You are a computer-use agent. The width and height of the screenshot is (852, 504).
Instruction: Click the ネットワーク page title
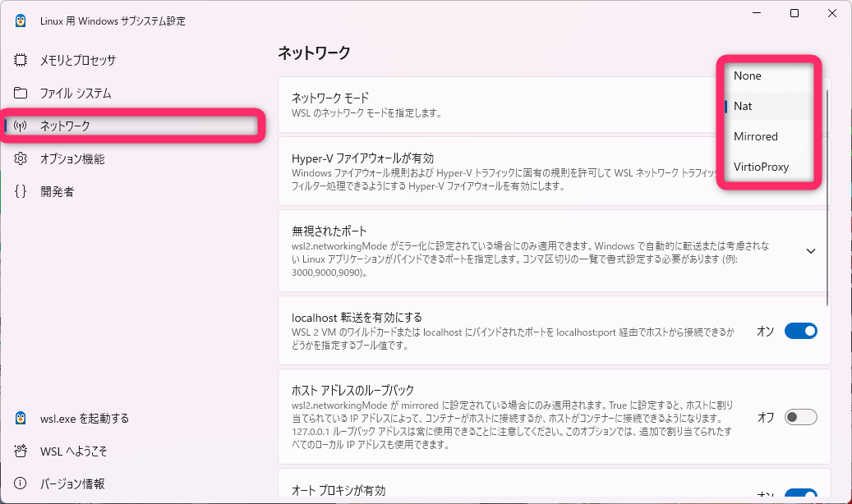pyautogui.click(x=314, y=53)
